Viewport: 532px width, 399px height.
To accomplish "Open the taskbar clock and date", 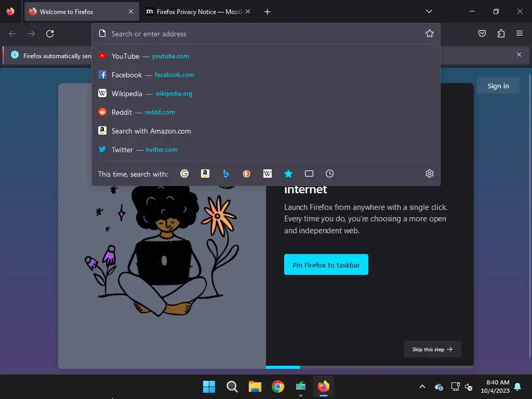I will (495, 387).
